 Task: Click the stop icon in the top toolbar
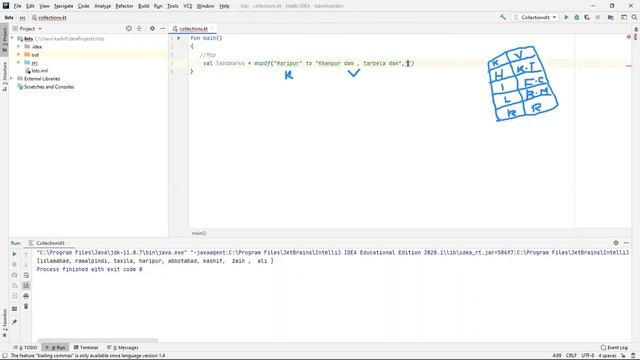tap(598, 17)
